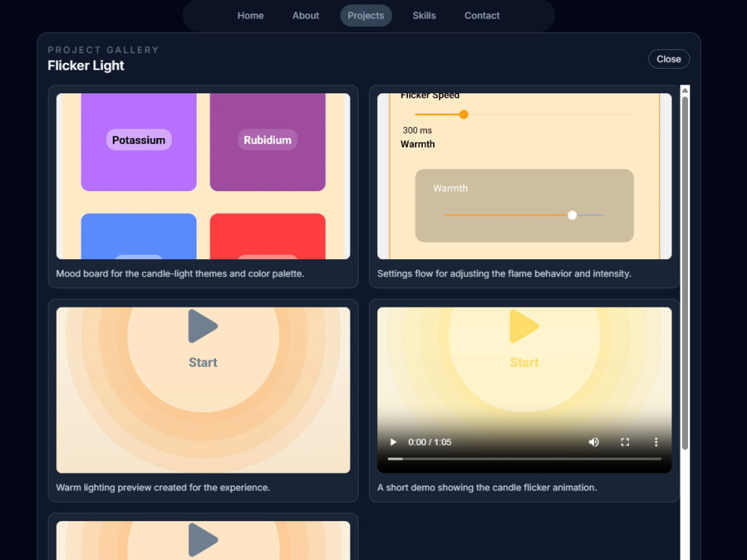Viewport: 747px width, 560px height.
Task: Open the Home nav item
Action: tap(250, 16)
